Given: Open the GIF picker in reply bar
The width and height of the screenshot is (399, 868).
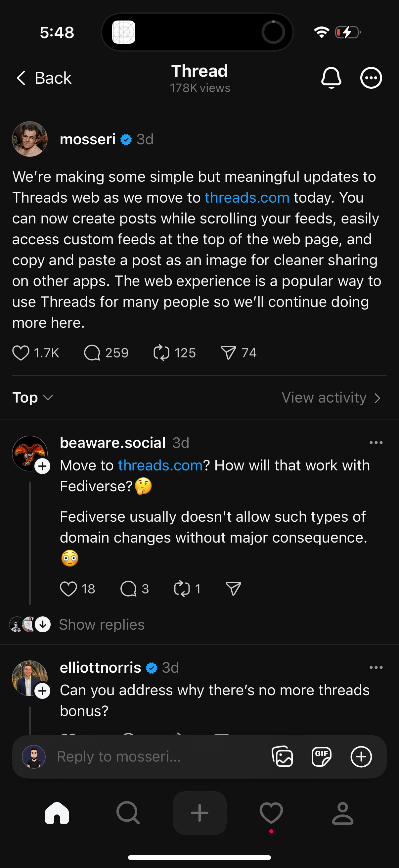Looking at the screenshot, I should pyautogui.click(x=322, y=756).
